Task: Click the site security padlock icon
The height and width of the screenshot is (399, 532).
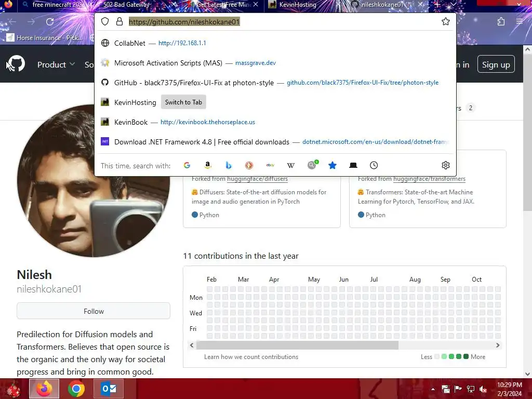Action: tap(119, 22)
